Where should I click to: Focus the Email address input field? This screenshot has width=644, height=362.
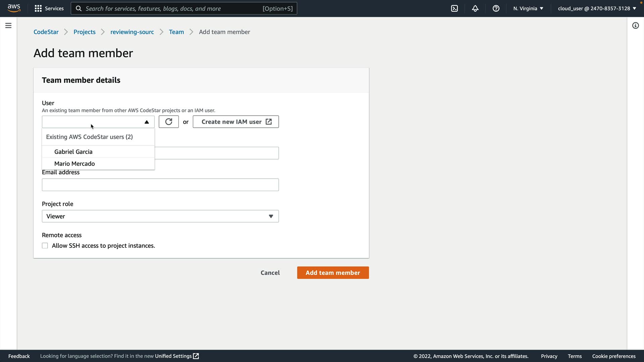click(x=160, y=185)
